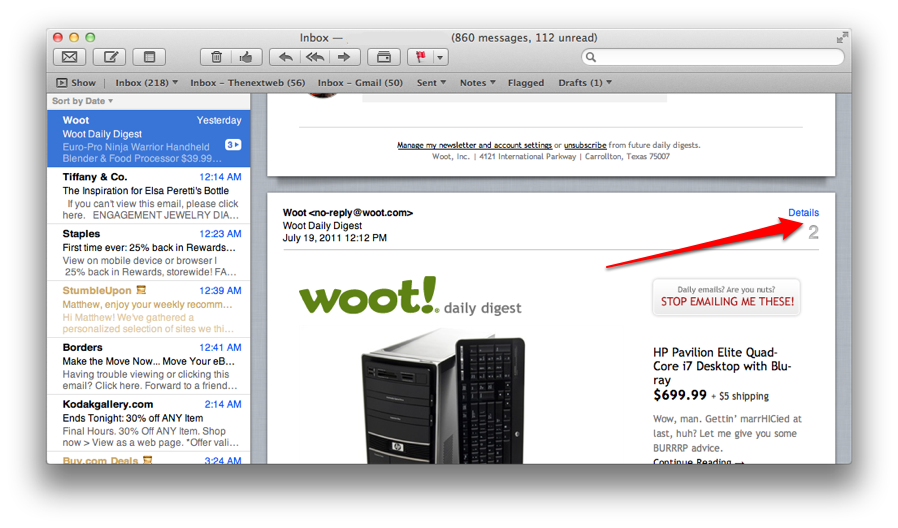The width and height of the screenshot is (898, 528).
Task: Open HP Pavilion Elite Quad-Core i7 title
Action: pos(722,366)
